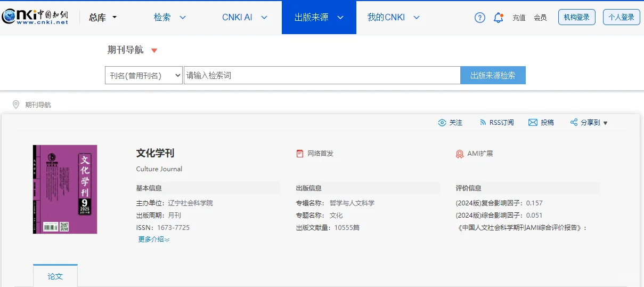Viewport: 644px width, 287px height.
Task: Open the 会员 link
Action: [540, 18]
